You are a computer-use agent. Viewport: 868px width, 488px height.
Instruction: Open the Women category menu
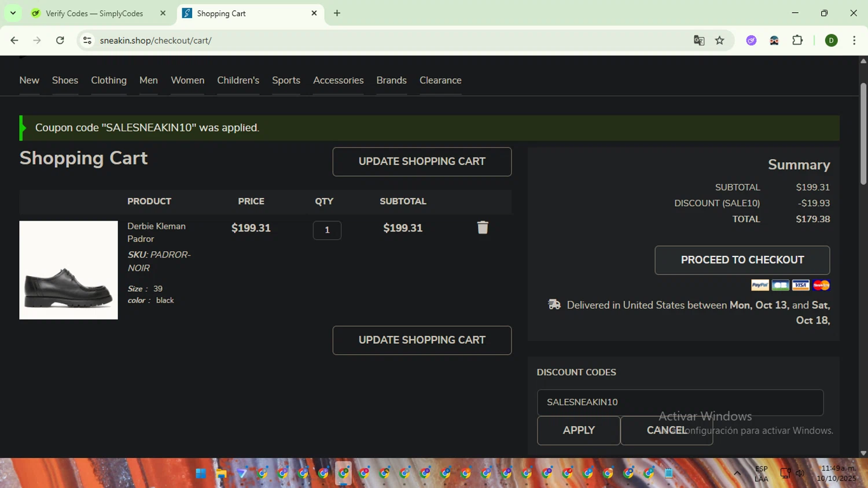pyautogui.click(x=187, y=80)
